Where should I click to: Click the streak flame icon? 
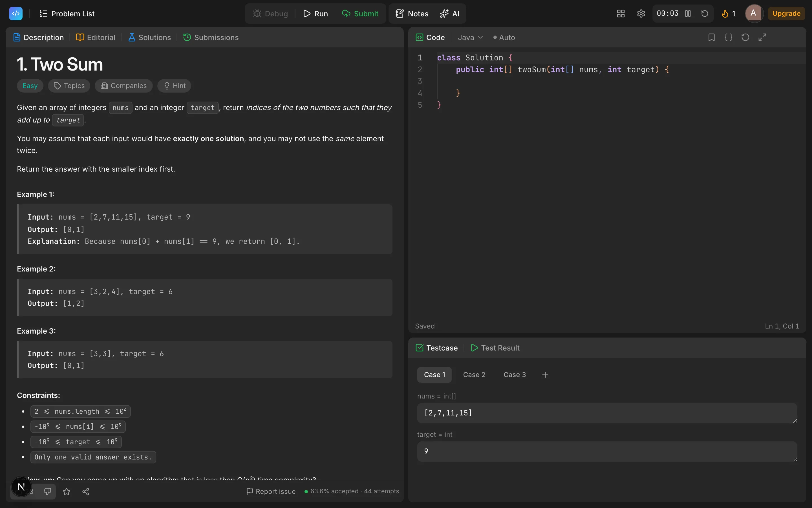tap(725, 14)
